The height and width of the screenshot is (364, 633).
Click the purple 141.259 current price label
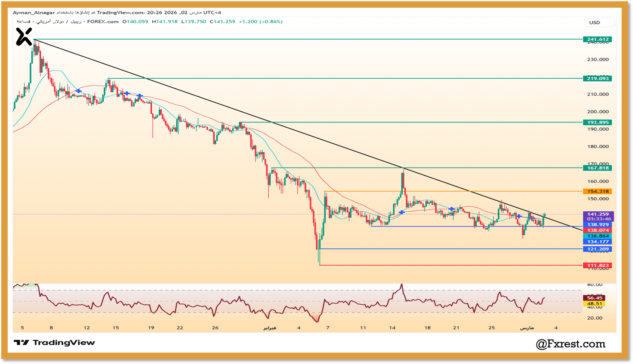[598, 214]
